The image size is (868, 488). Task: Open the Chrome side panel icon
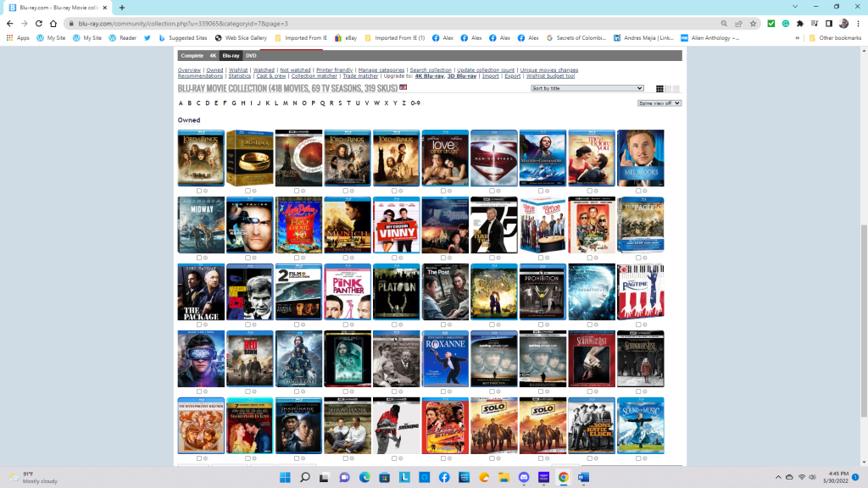pyautogui.click(x=828, y=24)
